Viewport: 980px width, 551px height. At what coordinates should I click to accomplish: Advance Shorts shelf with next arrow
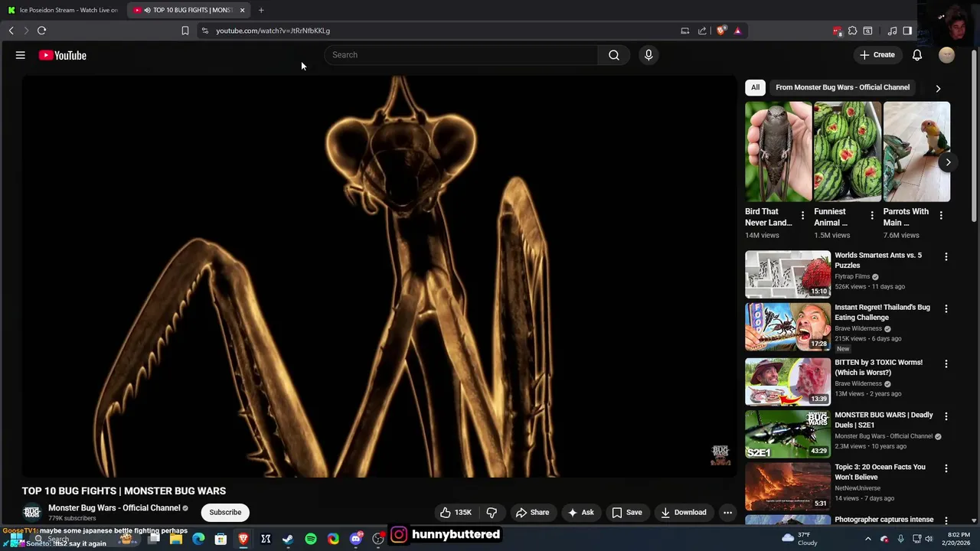[948, 162]
